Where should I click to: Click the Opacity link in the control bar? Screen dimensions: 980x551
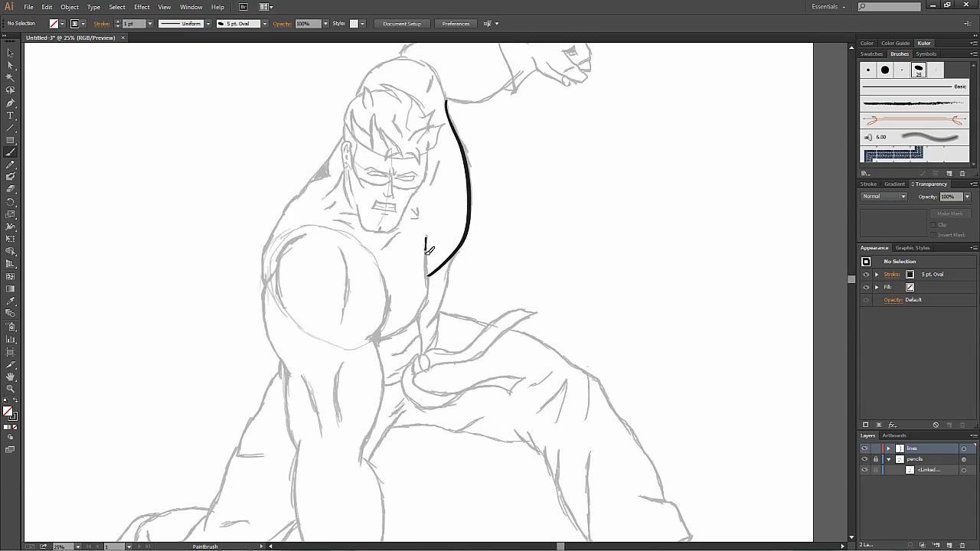(x=283, y=24)
